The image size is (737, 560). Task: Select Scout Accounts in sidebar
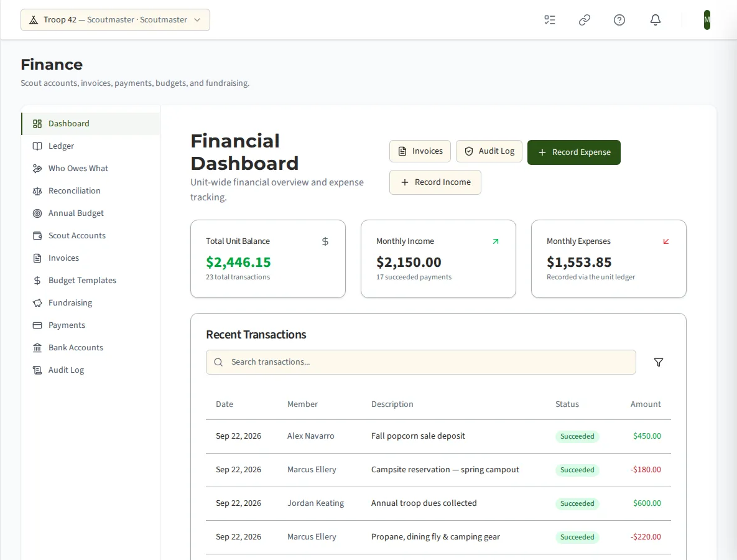click(91, 236)
